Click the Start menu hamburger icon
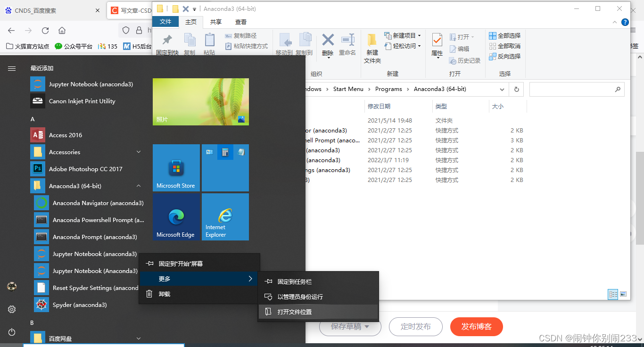Screen dimensions: 644x347 pyautogui.click(x=12, y=68)
